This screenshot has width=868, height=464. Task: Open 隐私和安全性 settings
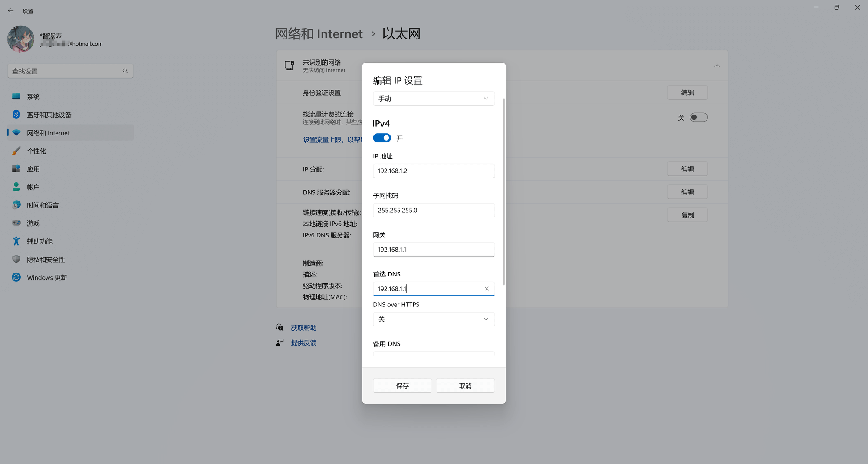[46, 259]
